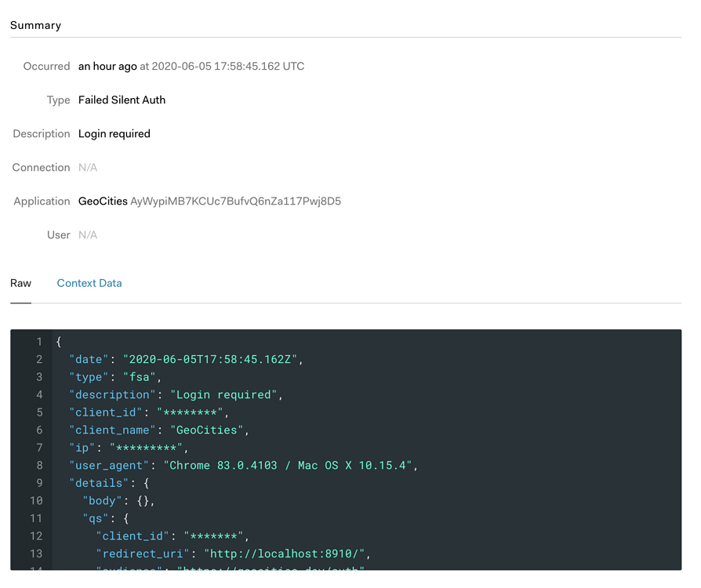Click line number 9 in the gutter
The image size is (701, 588).
click(x=39, y=483)
